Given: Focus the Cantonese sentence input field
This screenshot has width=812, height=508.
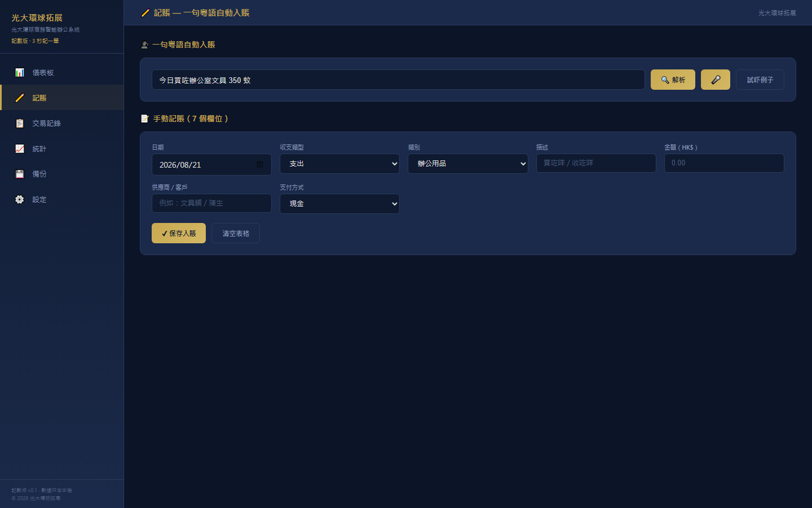Looking at the screenshot, I should [398, 80].
